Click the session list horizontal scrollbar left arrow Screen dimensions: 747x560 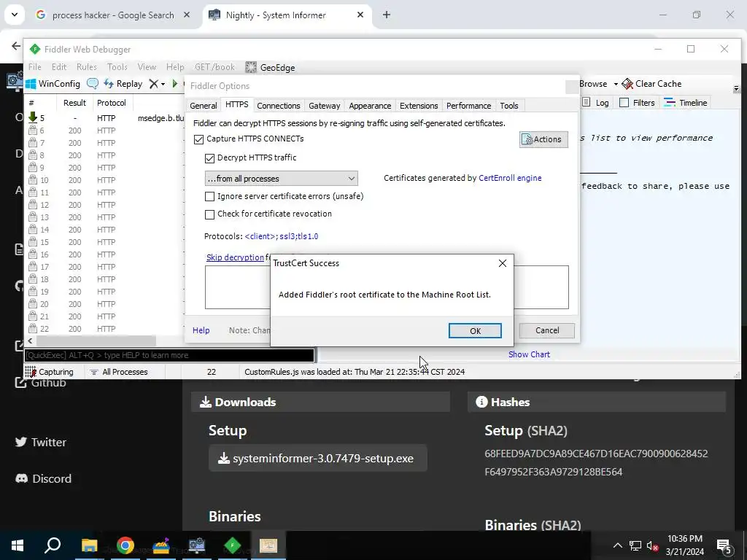point(30,341)
